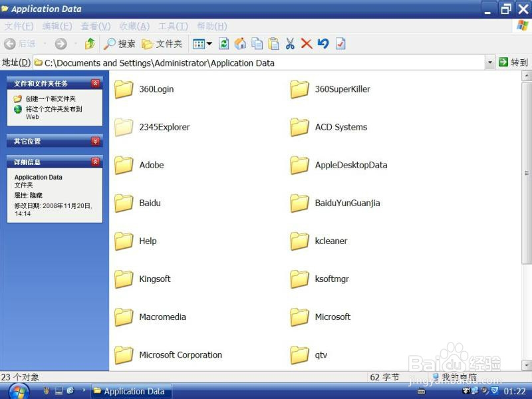Open the Favorites (收藏) menu
The width and height of the screenshot is (532, 399).
click(x=134, y=26)
